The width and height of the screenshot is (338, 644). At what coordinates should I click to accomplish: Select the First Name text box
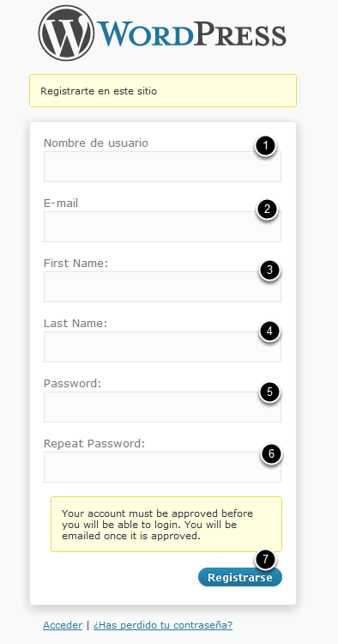pyautogui.click(x=162, y=286)
